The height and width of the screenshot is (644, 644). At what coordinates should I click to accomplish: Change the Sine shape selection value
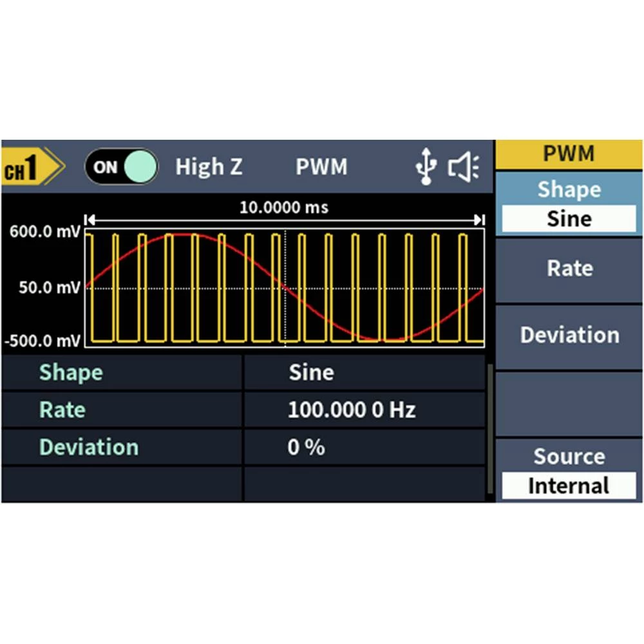tap(569, 219)
